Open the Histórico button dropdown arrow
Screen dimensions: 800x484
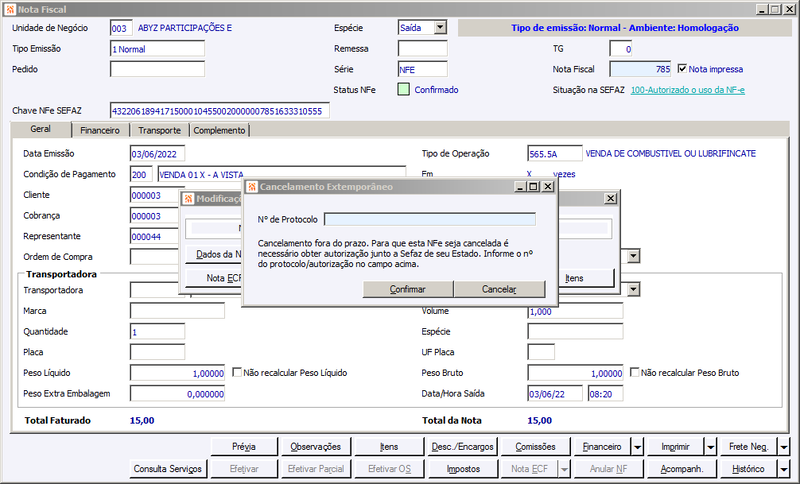tap(784, 469)
